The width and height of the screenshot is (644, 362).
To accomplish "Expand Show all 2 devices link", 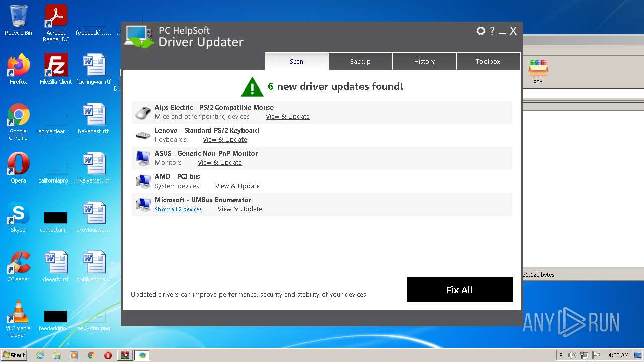I will point(178,209).
